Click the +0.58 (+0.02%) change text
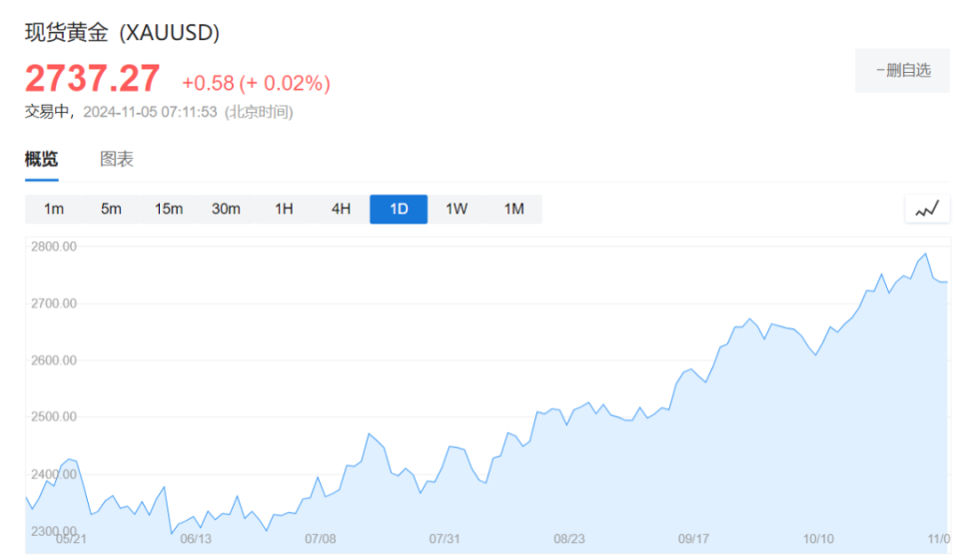Image resolution: width=959 pixels, height=560 pixels. coord(256,83)
